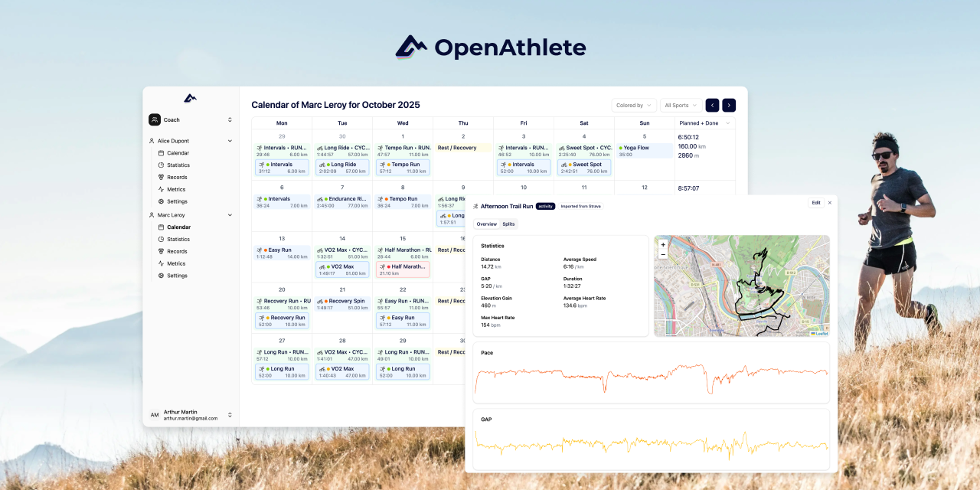The height and width of the screenshot is (490, 980).
Task: Open Metrics for Alice Dupont
Action: tap(175, 189)
